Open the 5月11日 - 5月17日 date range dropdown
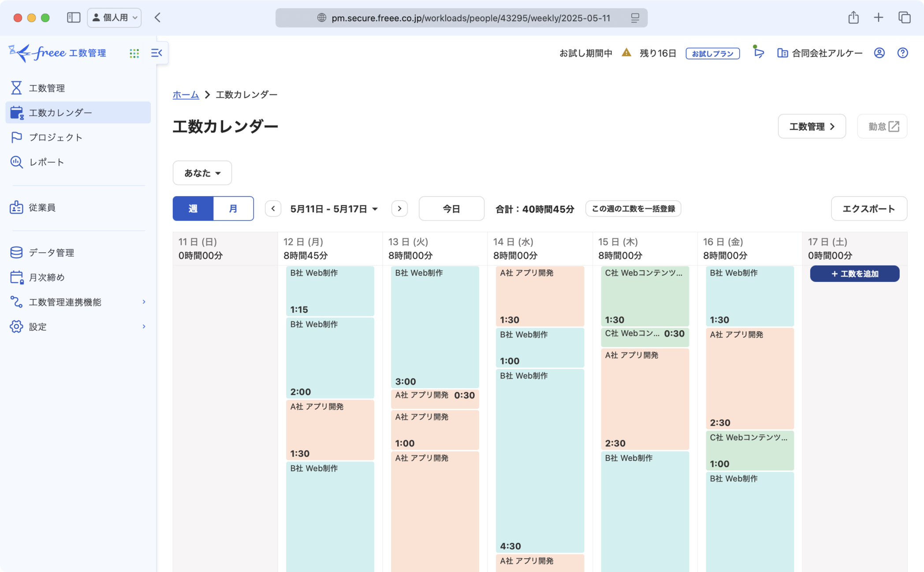Viewport: 924px width, 572px height. tap(334, 209)
